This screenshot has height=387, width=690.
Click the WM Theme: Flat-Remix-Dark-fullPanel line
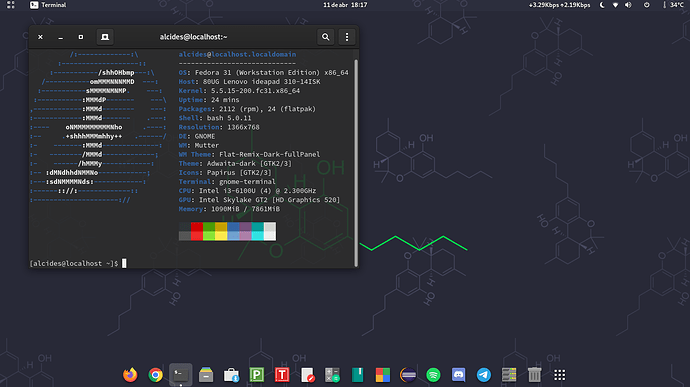pos(250,154)
